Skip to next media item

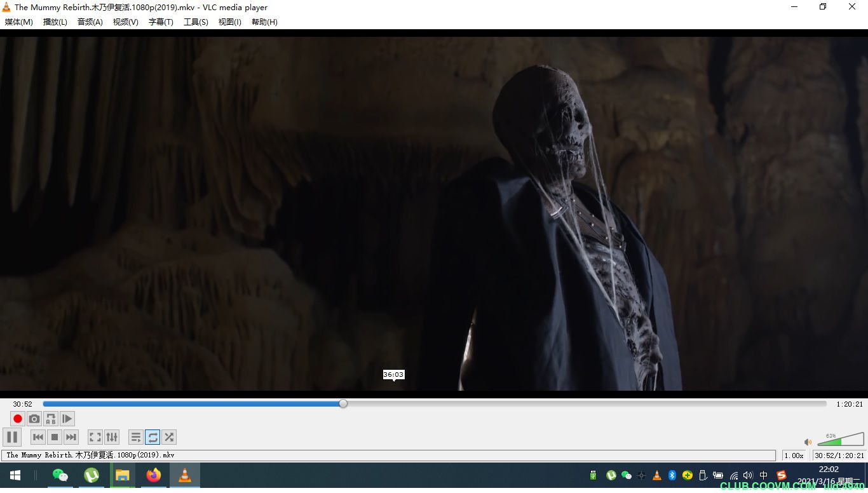(71, 437)
